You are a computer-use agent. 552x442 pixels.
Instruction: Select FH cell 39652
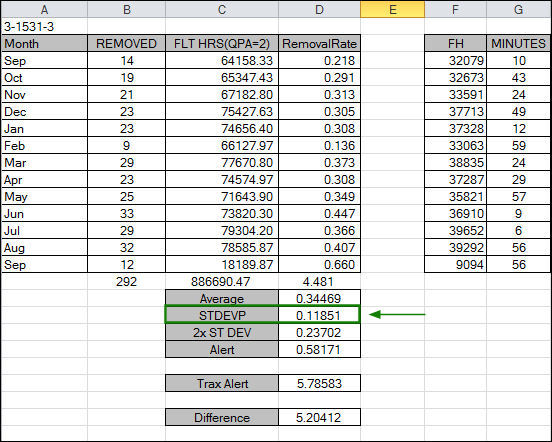click(x=456, y=231)
